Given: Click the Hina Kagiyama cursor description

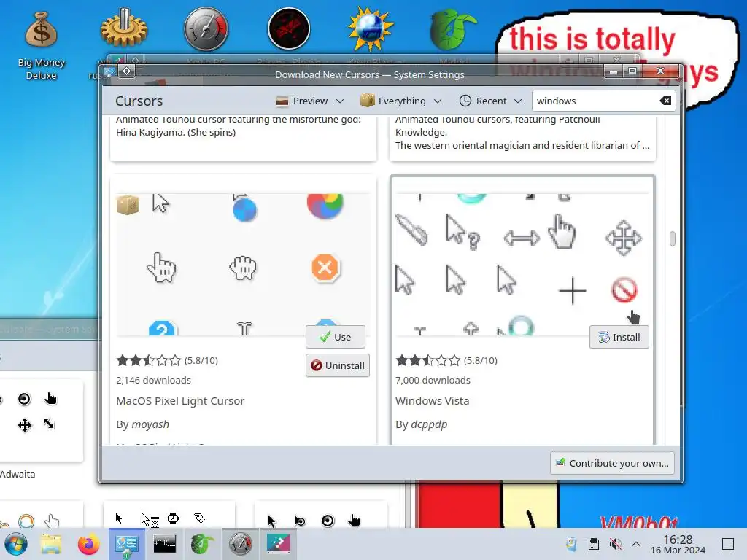Looking at the screenshot, I should (x=239, y=126).
